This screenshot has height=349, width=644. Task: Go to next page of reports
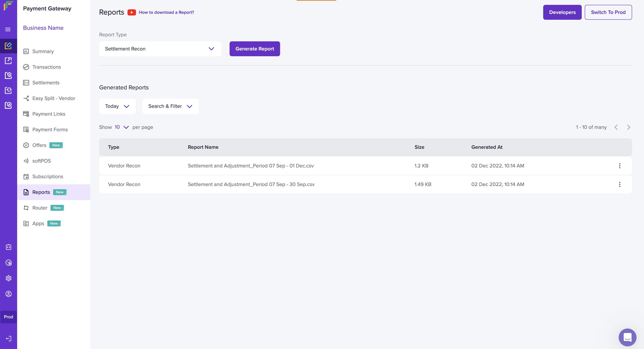[x=629, y=127]
